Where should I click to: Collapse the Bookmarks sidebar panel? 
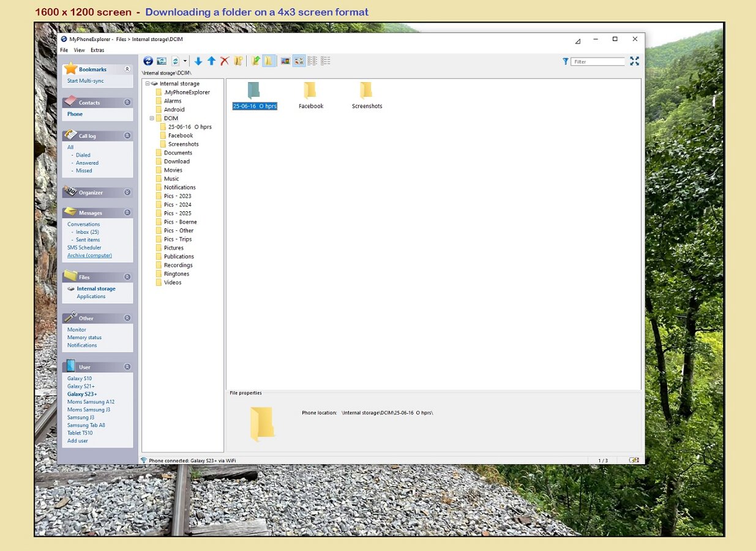coord(127,69)
